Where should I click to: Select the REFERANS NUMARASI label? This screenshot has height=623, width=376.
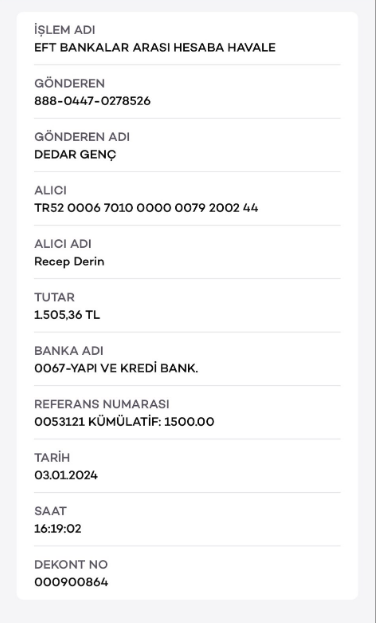[101, 404]
